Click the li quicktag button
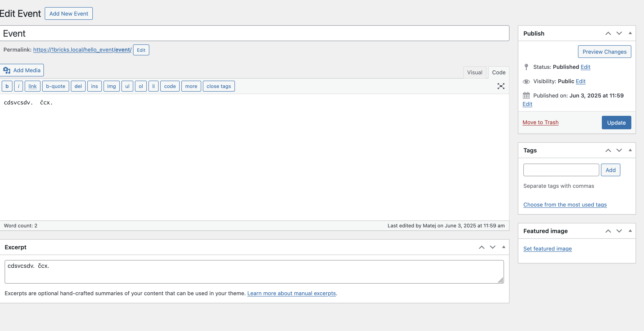The width and height of the screenshot is (644, 331). click(x=154, y=86)
